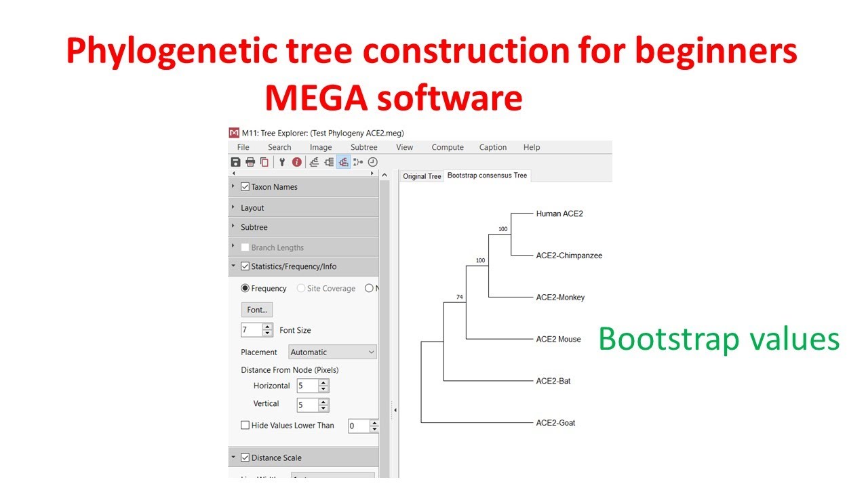Uncheck the Distance Scale checkbox
Viewport: 868px width, 488px height.
pyautogui.click(x=245, y=457)
